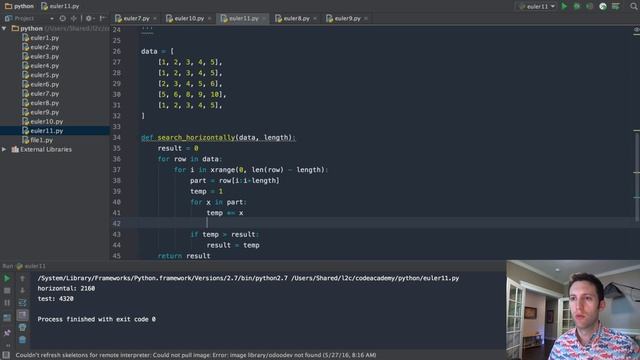Image resolution: width=640 pixels, height=360 pixels.
Task: Click the status bar skeleton error message
Action: tap(196, 356)
